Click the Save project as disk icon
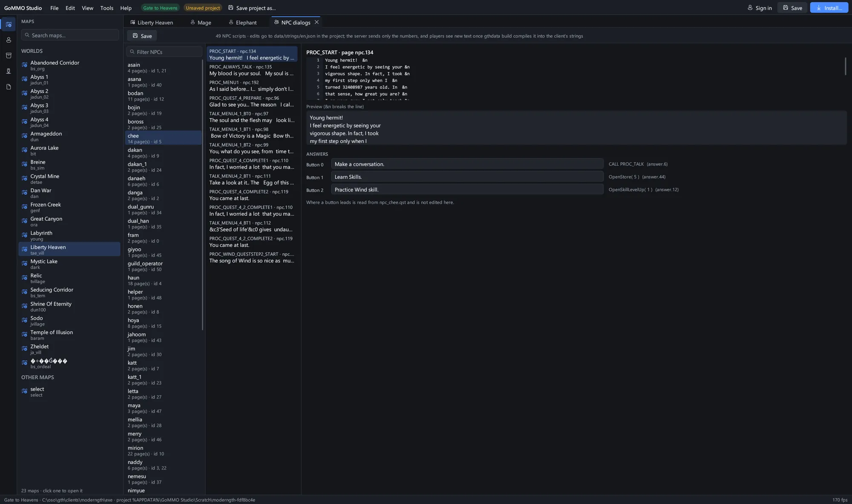The image size is (852, 504). (230, 8)
